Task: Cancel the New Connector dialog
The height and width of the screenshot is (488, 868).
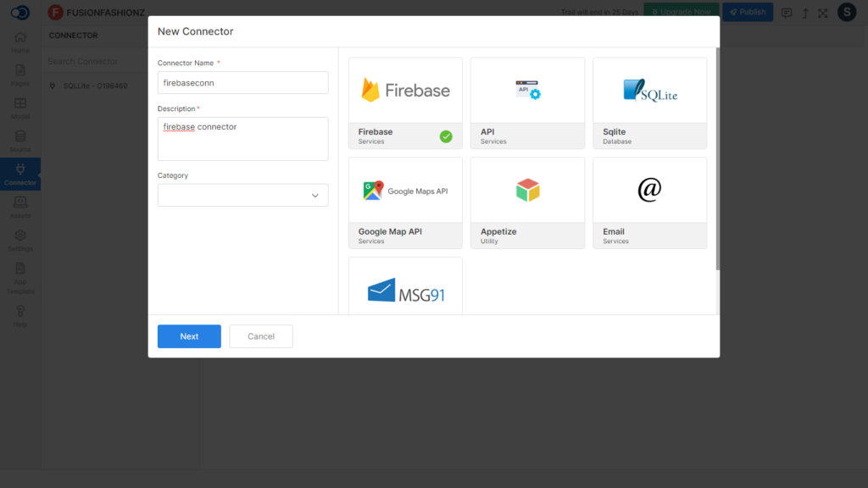Action: pyautogui.click(x=261, y=336)
